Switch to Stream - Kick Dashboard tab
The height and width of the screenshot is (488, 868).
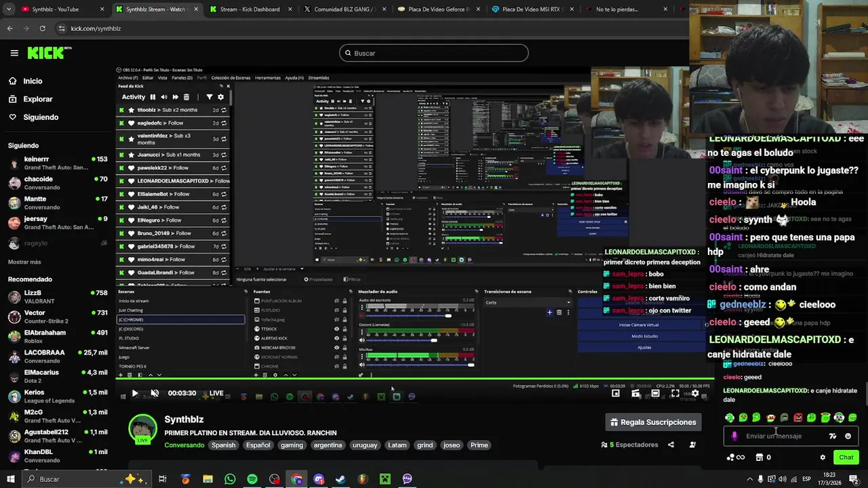(x=249, y=9)
